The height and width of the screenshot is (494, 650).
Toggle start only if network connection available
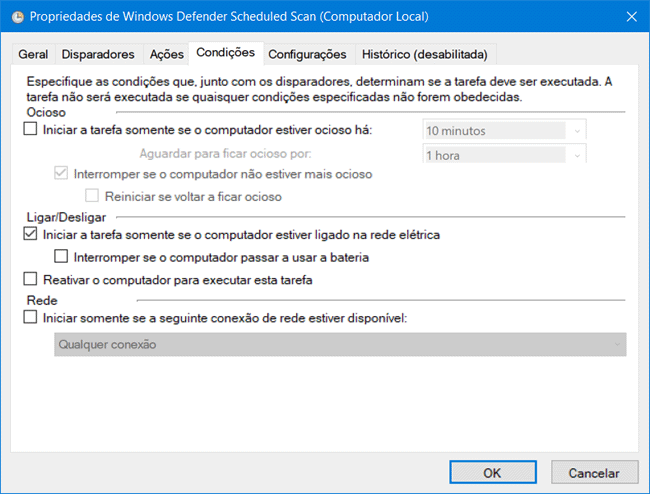[x=29, y=317]
